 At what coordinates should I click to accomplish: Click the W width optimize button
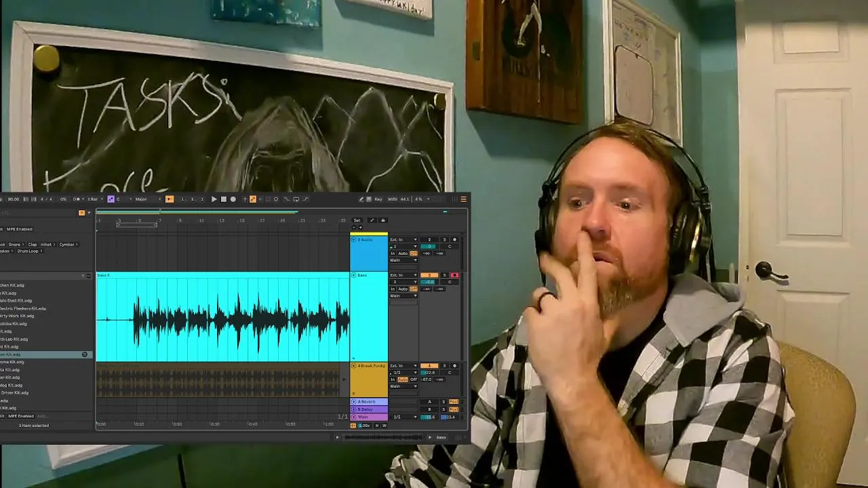coord(384,426)
